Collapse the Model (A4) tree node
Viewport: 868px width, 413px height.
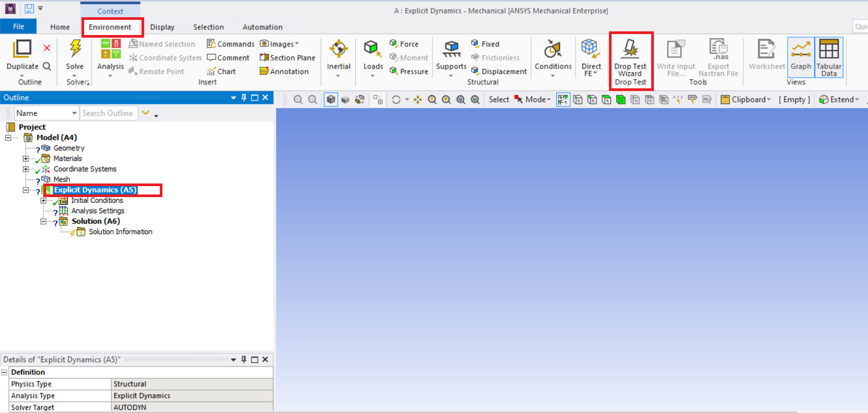tap(8, 137)
